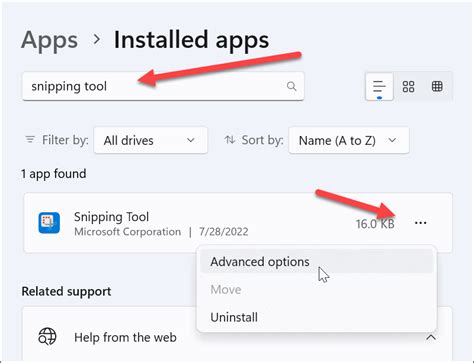Click the Snipping Tool app icon
This screenshot has width=474, height=363.
49,223
